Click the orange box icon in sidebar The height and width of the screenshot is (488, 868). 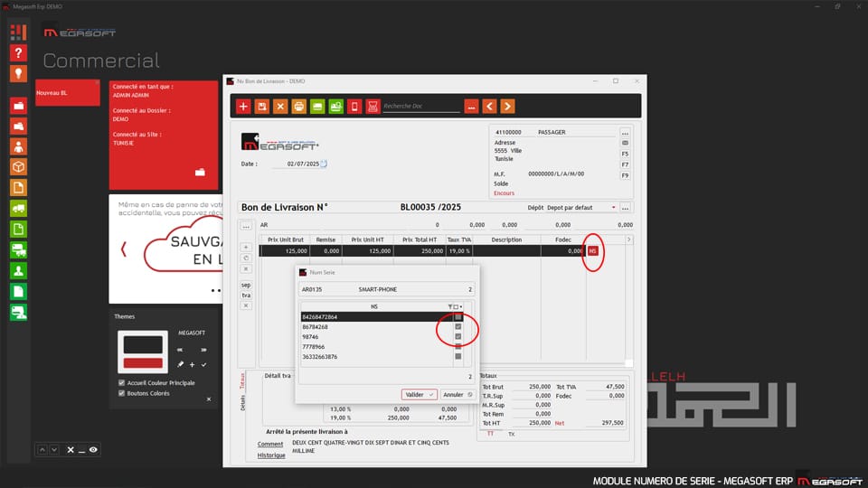[x=18, y=167]
